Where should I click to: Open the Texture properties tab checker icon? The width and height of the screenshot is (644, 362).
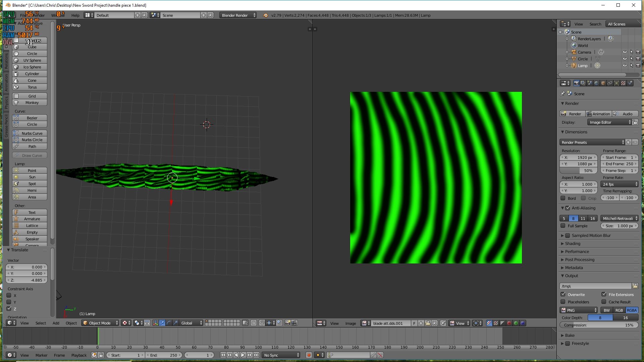[623, 83]
